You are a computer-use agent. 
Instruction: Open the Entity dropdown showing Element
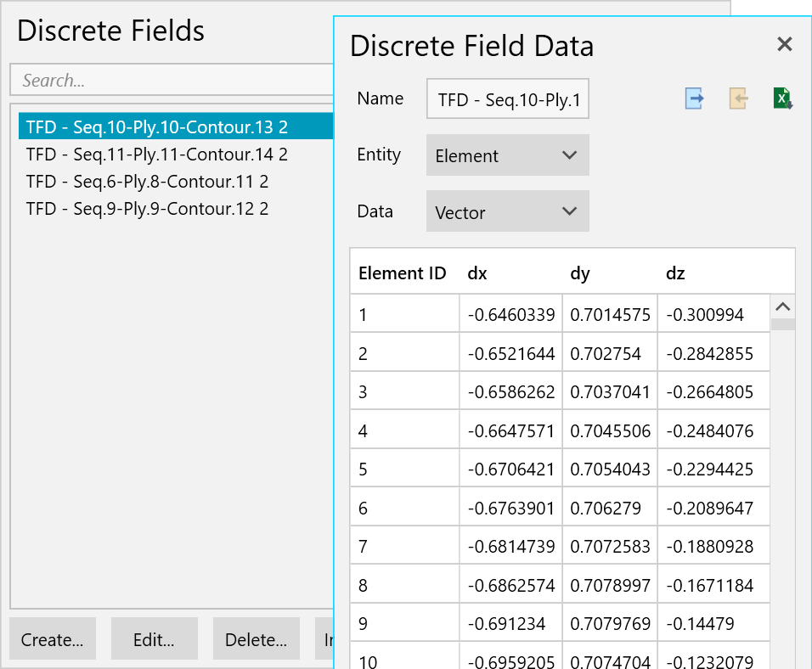[508, 155]
